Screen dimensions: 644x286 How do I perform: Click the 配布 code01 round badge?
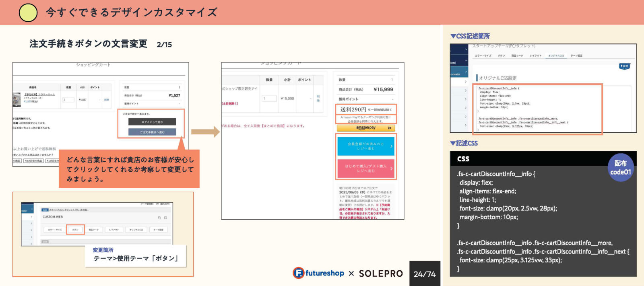click(620, 168)
